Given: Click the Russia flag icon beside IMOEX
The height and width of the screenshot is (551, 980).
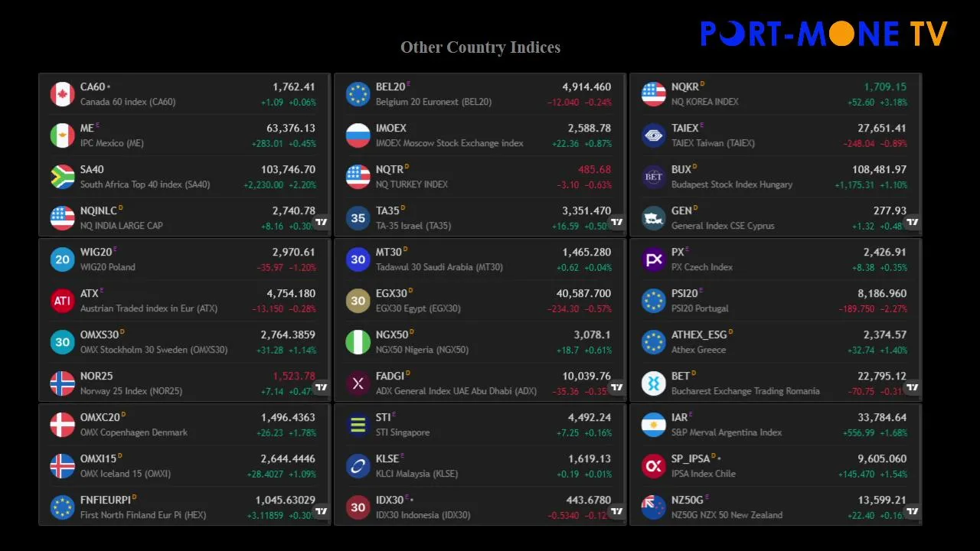Looking at the screenshot, I should click(x=358, y=135).
